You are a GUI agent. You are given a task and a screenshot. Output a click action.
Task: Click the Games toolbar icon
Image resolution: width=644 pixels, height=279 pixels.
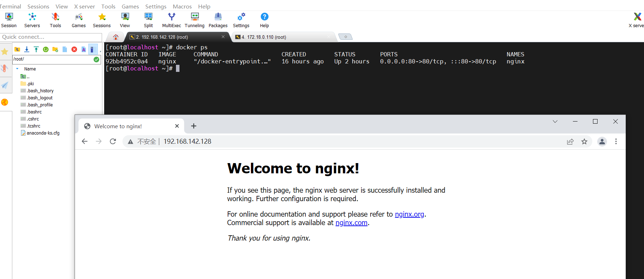click(78, 20)
